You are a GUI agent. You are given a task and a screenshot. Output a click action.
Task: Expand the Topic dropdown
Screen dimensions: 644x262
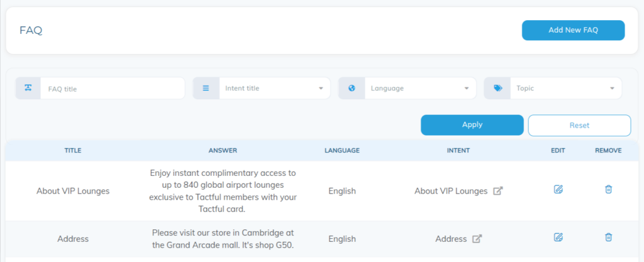(x=566, y=88)
